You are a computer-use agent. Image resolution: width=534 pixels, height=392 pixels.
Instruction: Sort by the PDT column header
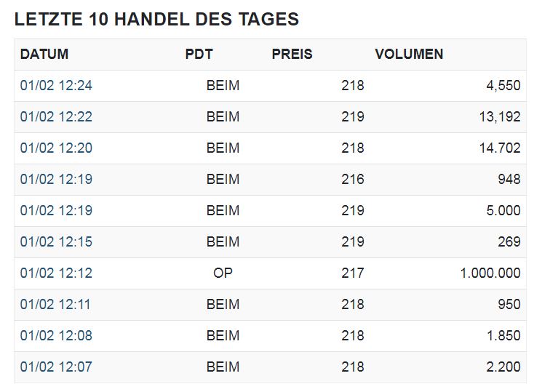(x=199, y=55)
